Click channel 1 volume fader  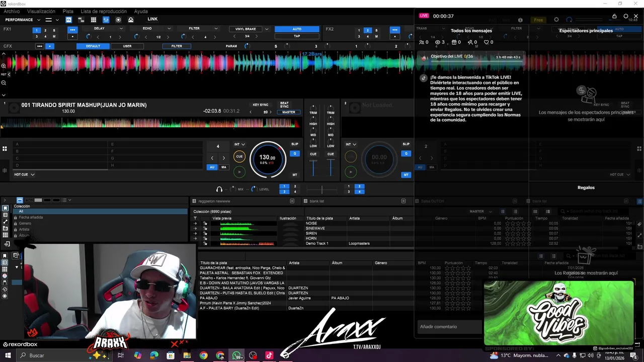(313, 168)
